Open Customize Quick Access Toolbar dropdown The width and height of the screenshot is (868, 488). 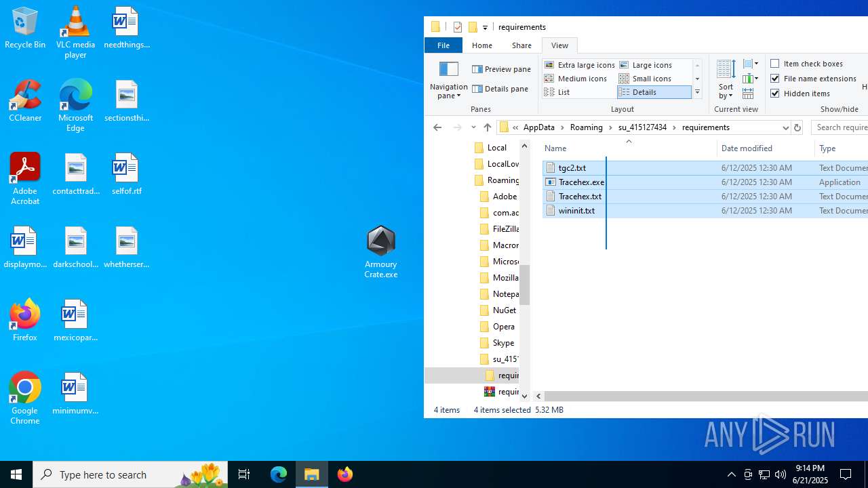tap(485, 28)
